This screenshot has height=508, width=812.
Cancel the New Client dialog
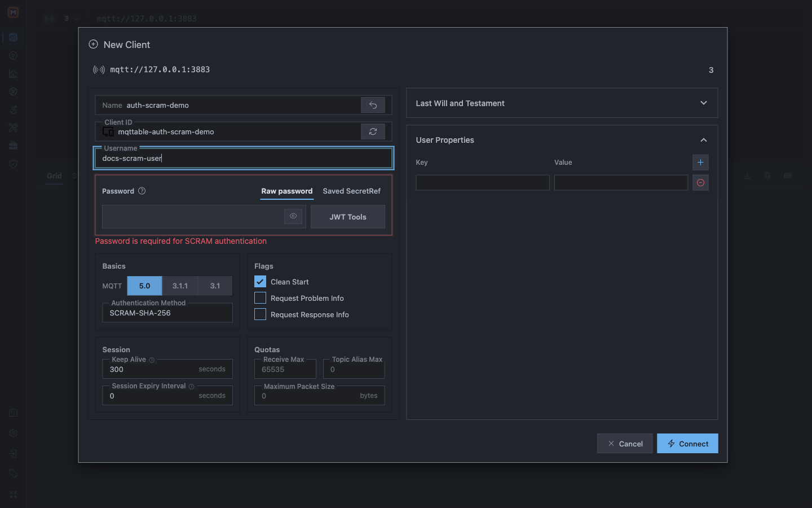pos(625,444)
